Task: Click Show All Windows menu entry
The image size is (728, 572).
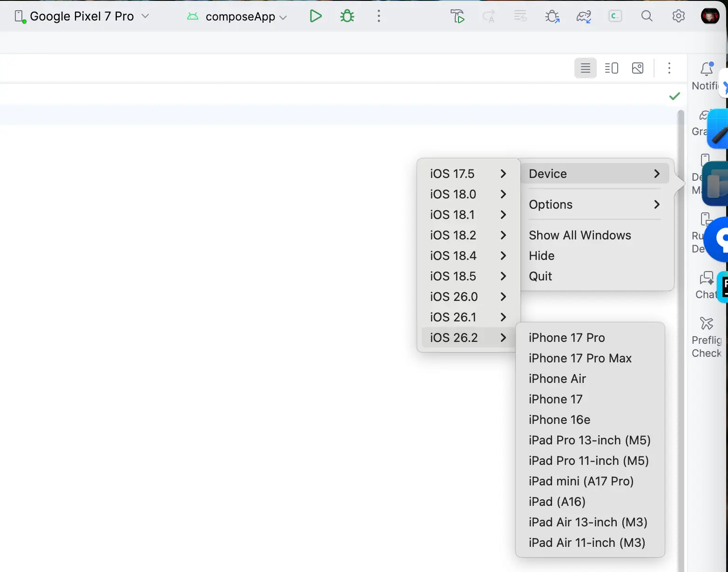Action: click(x=580, y=235)
